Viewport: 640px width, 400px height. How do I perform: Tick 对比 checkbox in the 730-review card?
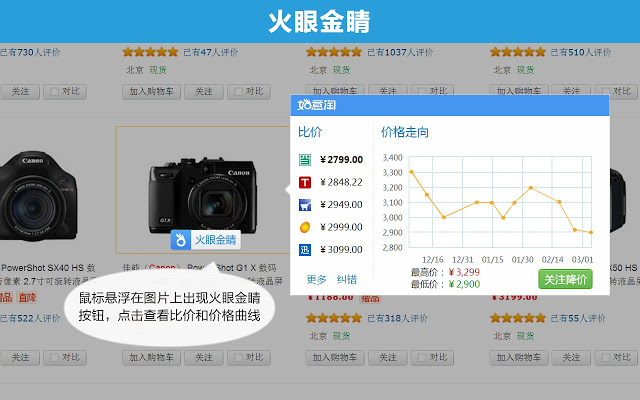[x=54, y=91]
